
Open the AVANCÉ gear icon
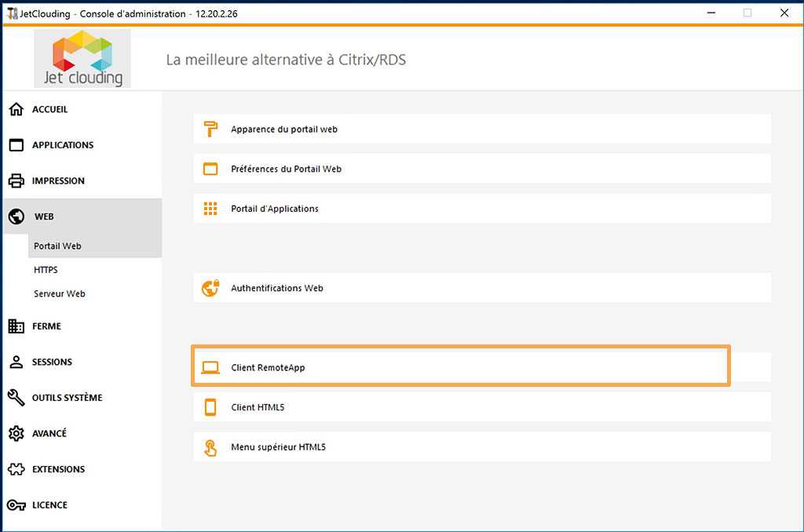[17, 433]
